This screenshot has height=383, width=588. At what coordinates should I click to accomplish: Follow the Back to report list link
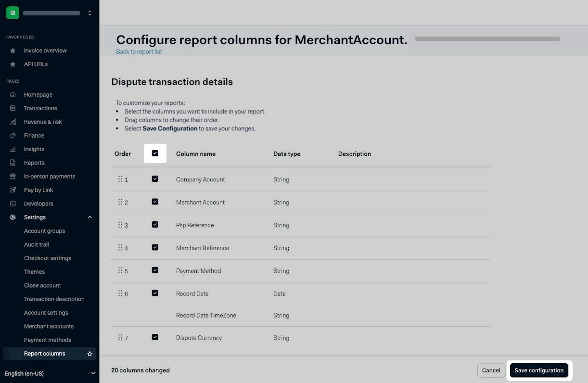pyautogui.click(x=139, y=51)
